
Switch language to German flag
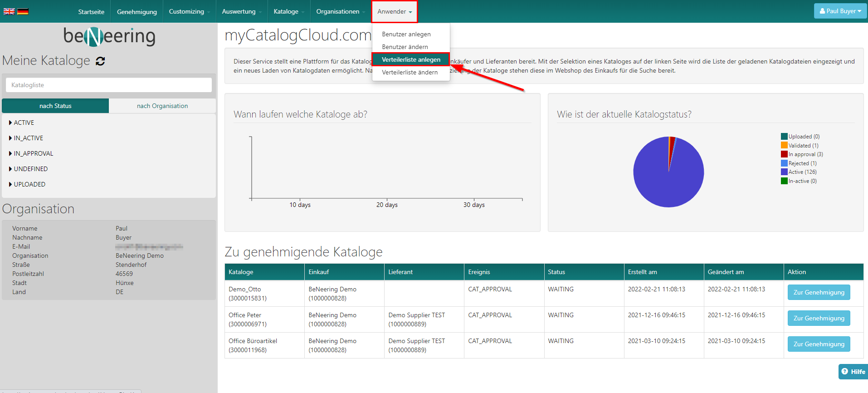tap(23, 11)
